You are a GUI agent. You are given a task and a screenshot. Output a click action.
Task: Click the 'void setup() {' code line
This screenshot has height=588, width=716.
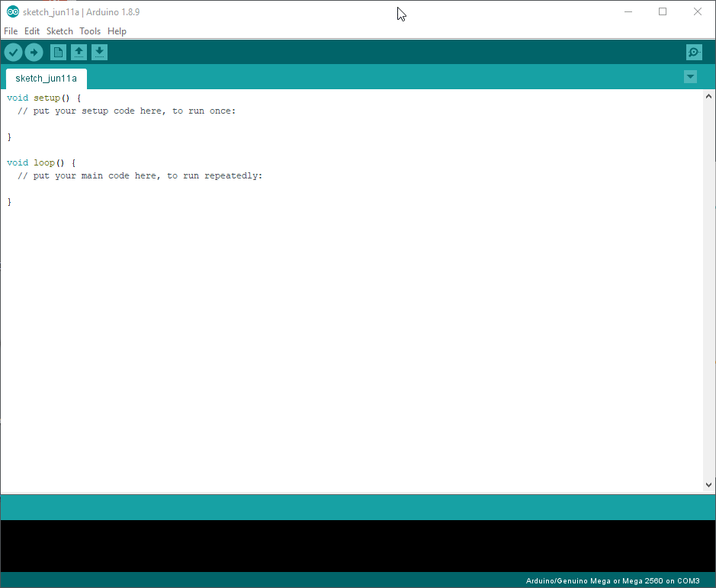pyautogui.click(x=43, y=98)
